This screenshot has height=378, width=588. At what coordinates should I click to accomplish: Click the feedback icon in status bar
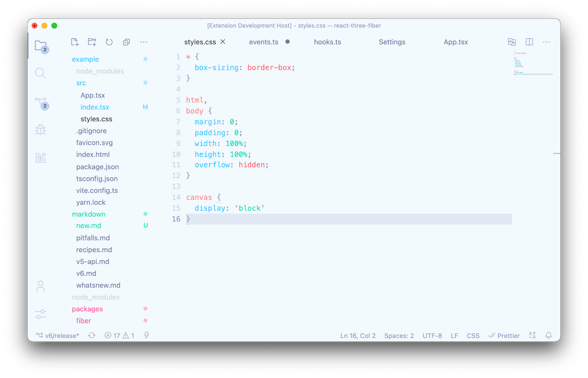(x=532, y=336)
